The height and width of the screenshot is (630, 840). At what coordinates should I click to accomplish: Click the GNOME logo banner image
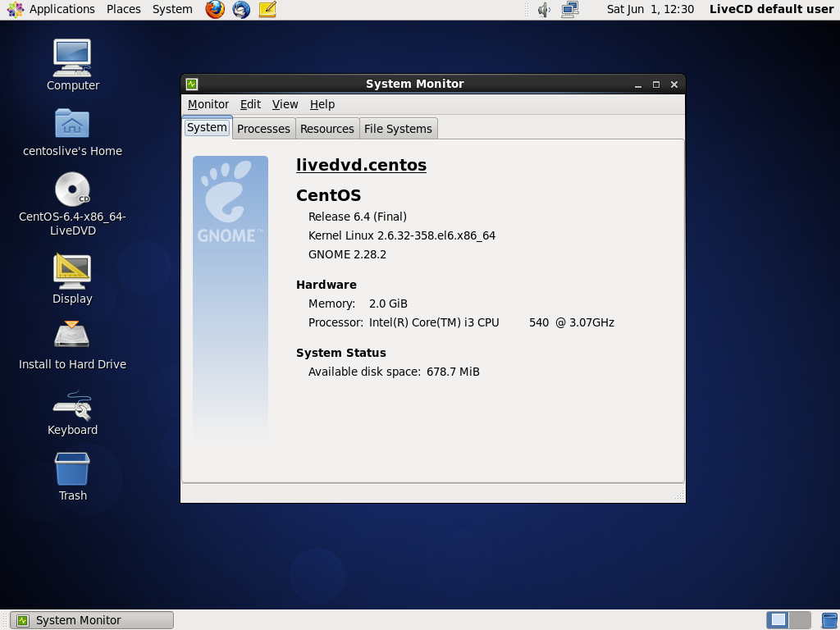[231, 298]
